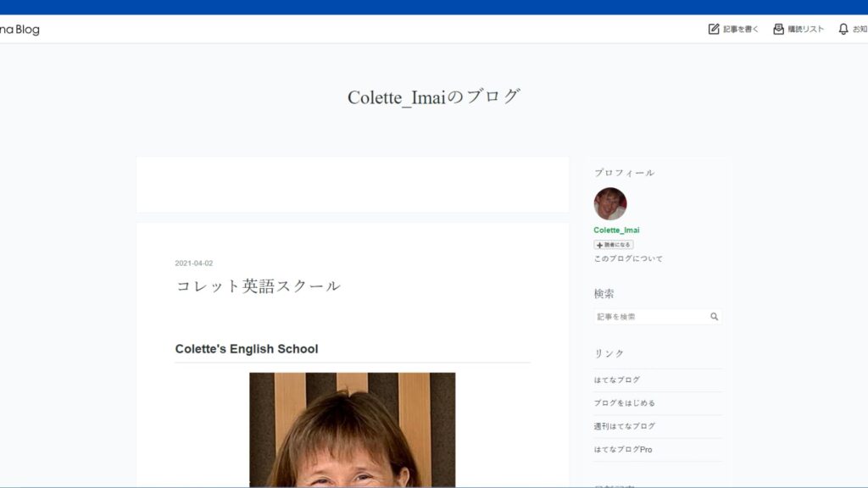Click the pencil write-article icon

[x=714, y=29]
